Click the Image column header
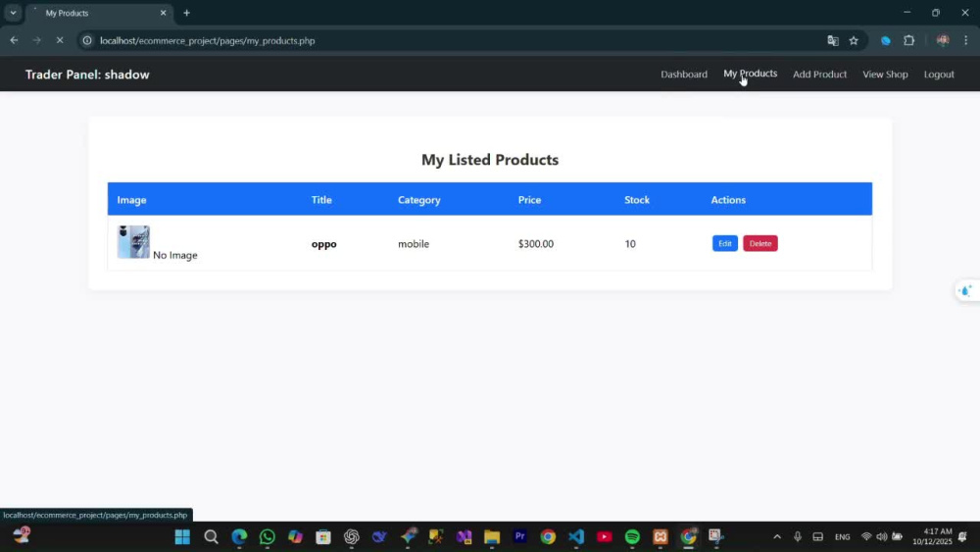 pos(131,200)
